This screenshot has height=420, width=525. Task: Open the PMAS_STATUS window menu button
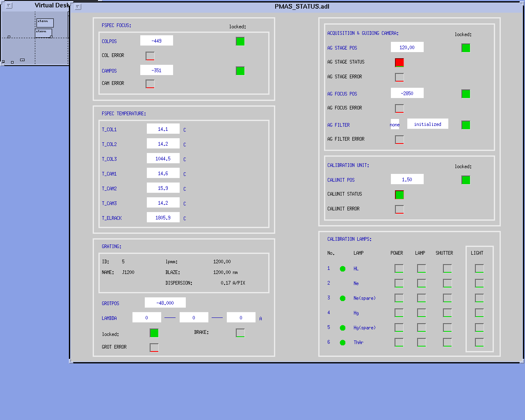[x=78, y=7]
